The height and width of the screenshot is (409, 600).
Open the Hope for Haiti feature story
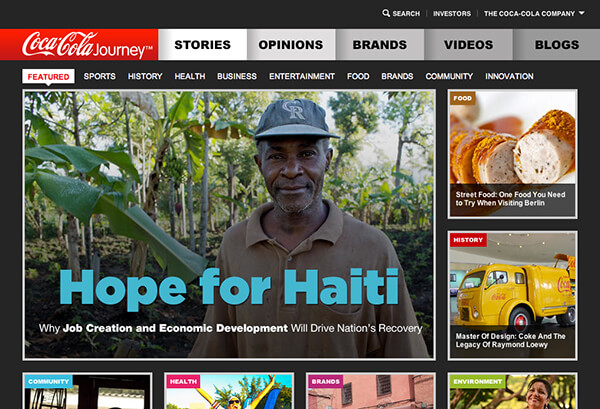[229, 225]
